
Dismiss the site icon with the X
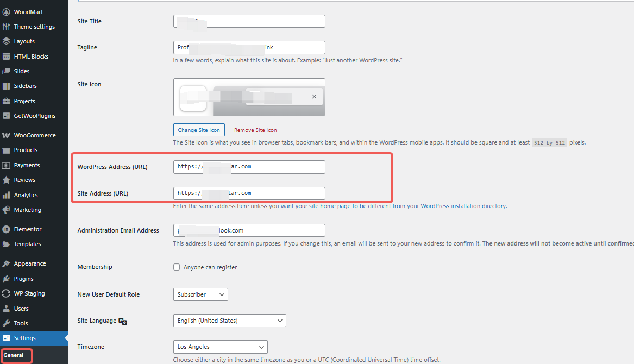[x=314, y=96]
